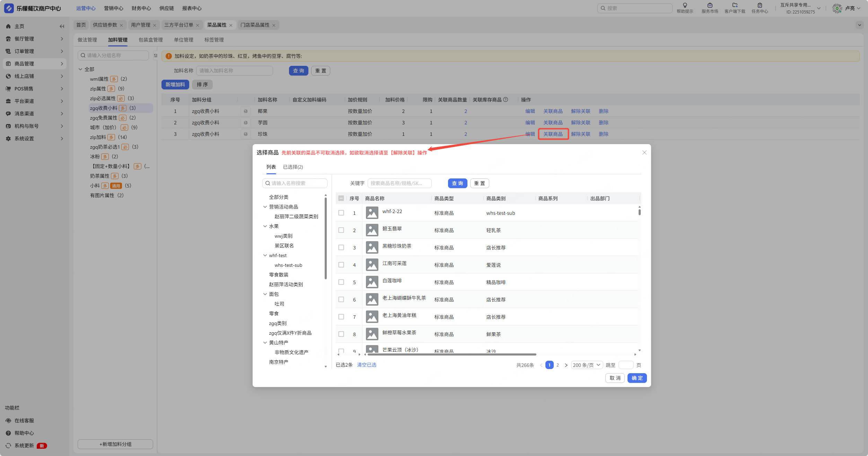Screen dimensions: 868x456
Task: Toggle the select-all checkbox in product table header
Action: point(341,198)
